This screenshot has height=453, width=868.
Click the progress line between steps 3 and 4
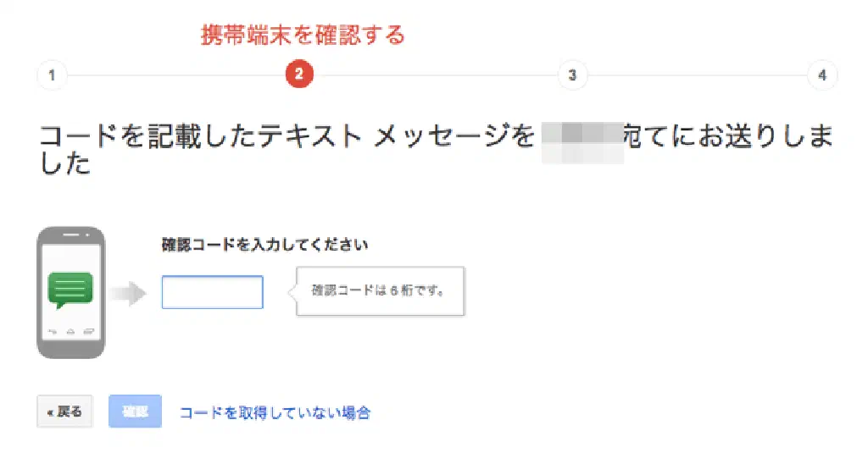click(x=697, y=75)
